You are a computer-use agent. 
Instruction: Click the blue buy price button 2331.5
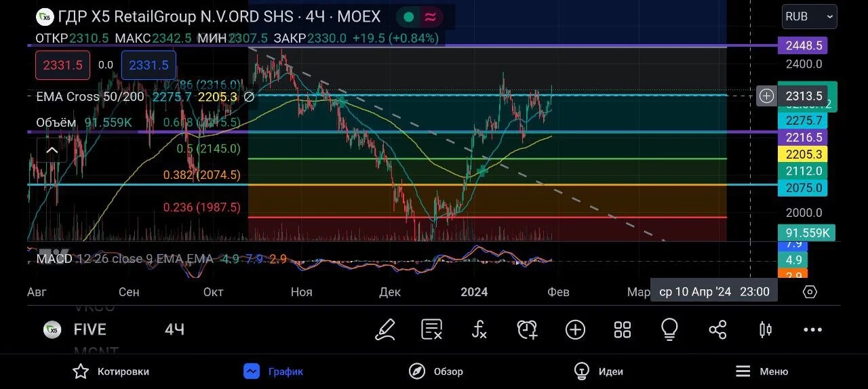click(x=149, y=65)
